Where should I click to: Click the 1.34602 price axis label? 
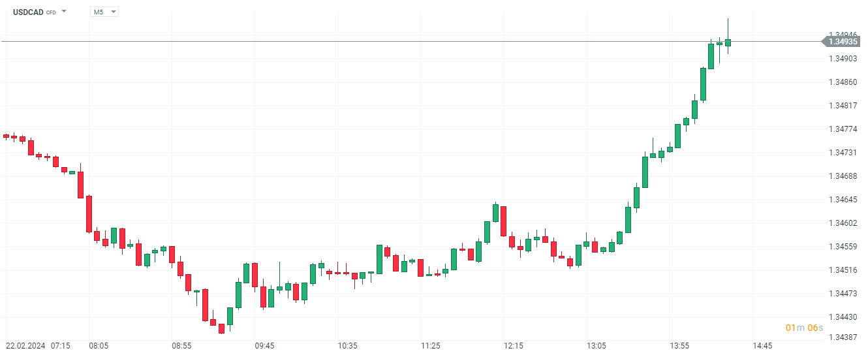(x=843, y=223)
